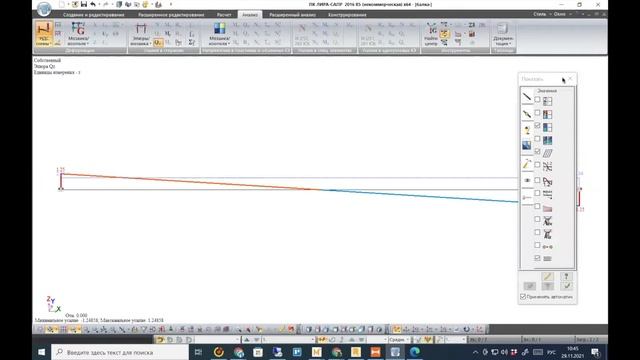The image size is (640, 360).
Task: Toggle the checkbox beside the pink shaded diagram icon
Action: tap(538, 206)
